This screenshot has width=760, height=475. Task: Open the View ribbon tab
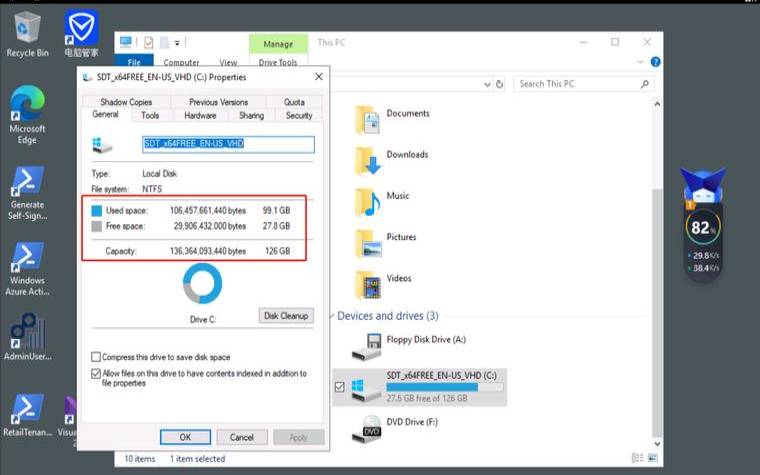point(228,62)
